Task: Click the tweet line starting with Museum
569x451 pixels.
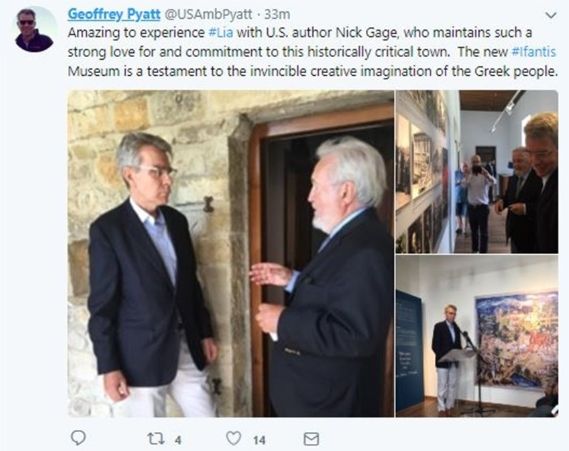Action: coord(312,71)
